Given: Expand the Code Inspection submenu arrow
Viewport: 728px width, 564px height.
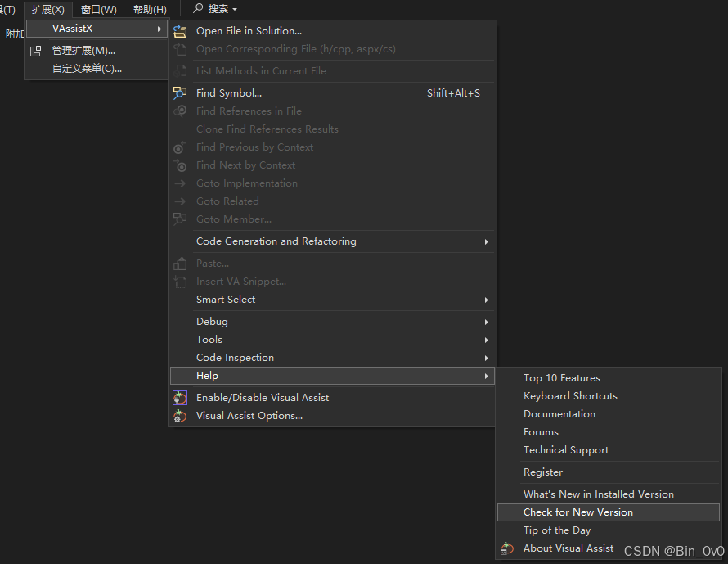Looking at the screenshot, I should point(486,358).
